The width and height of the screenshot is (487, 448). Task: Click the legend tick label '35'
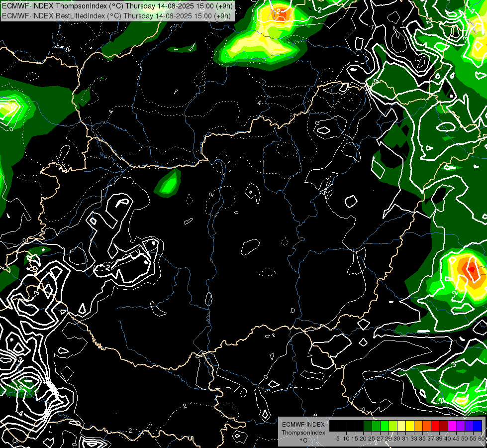point(422,439)
